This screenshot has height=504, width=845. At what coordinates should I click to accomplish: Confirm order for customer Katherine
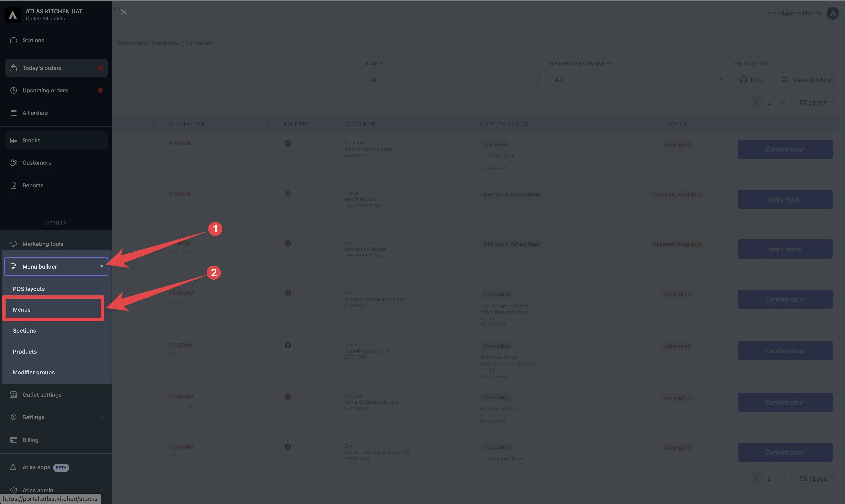click(785, 149)
